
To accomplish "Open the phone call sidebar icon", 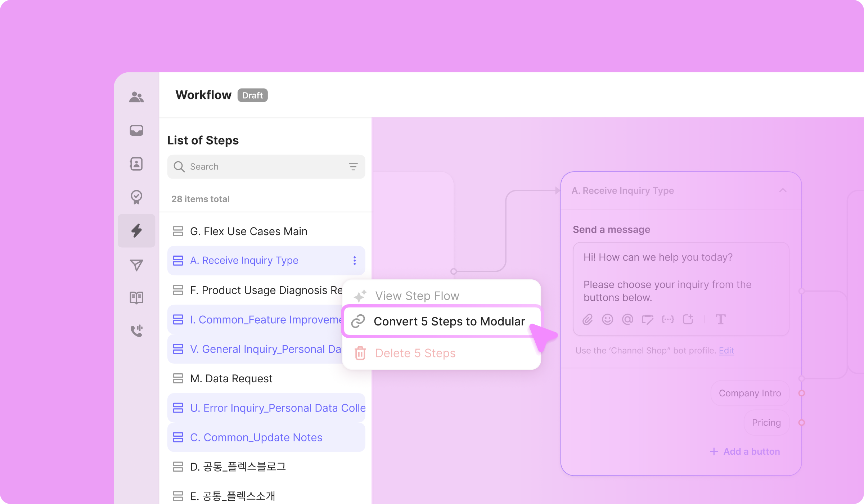I will click(136, 330).
